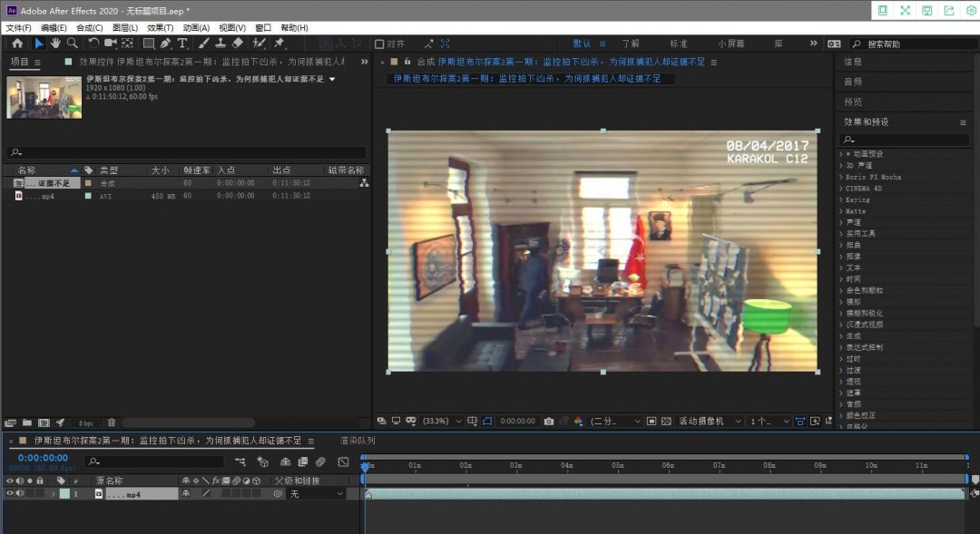Select the Clone Stamp tool
Viewport: 980px width, 534px height.
(220, 44)
